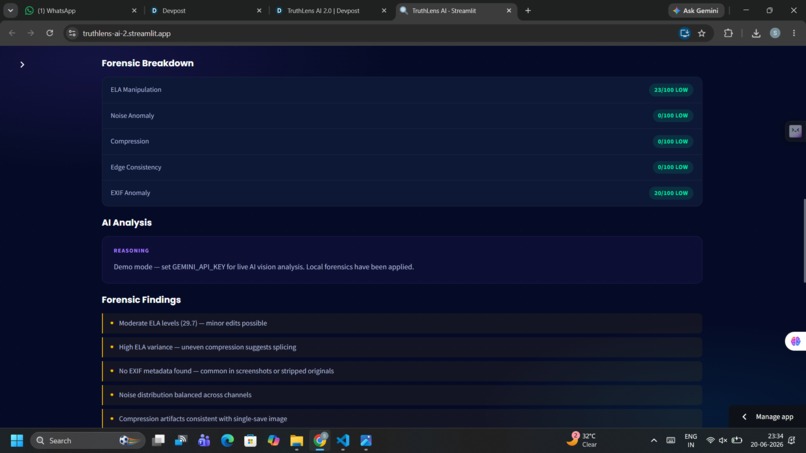Open Microsoft Teams from the taskbar

[204, 441]
